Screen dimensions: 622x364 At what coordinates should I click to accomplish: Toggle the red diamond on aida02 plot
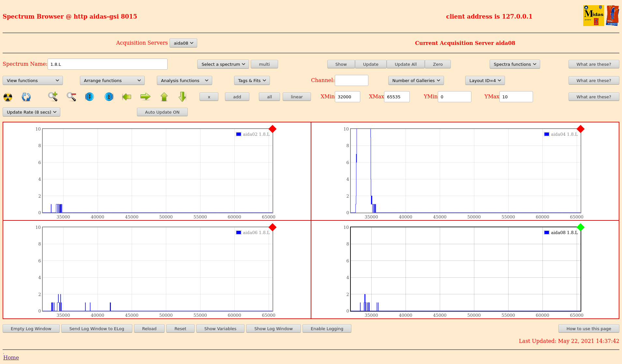pyautogui.click(x=273, y=129)
